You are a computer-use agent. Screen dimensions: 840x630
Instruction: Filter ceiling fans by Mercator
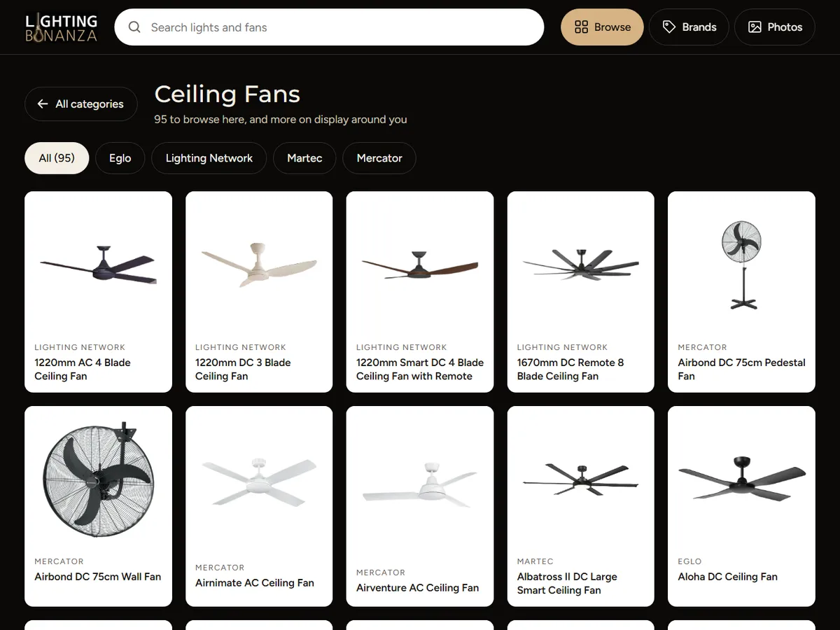pyautogui.click(x=379, y=158)
